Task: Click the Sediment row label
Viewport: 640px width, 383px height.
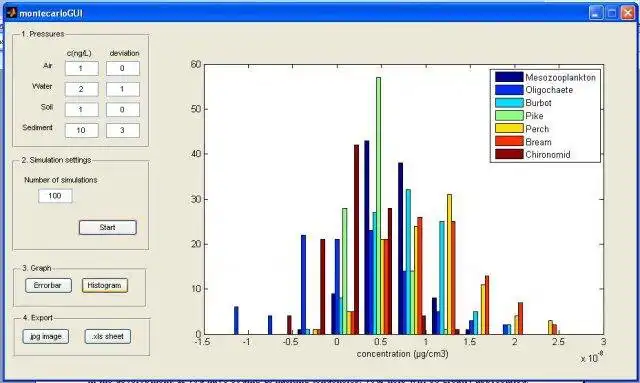Action: point(38,128)
